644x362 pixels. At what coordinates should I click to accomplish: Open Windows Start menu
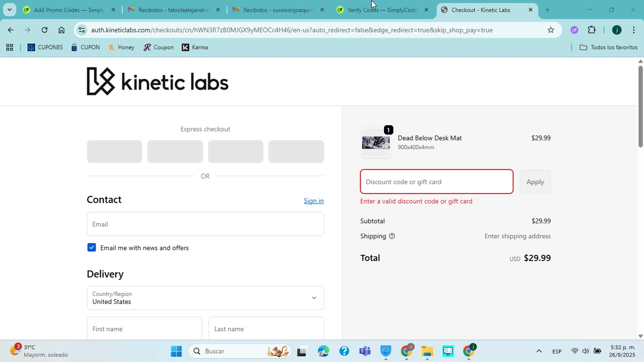coord(176,351)
